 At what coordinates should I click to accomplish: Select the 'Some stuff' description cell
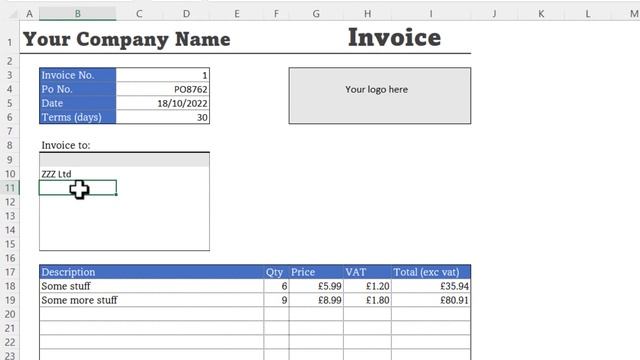[151, 286]
